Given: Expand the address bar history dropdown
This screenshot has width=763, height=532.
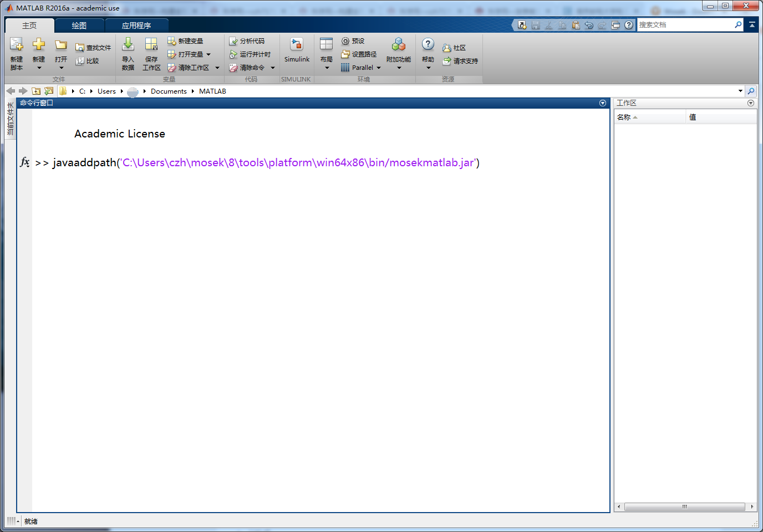Looking at the screenshot, I should pyautogui.click(x=740, y=91).
